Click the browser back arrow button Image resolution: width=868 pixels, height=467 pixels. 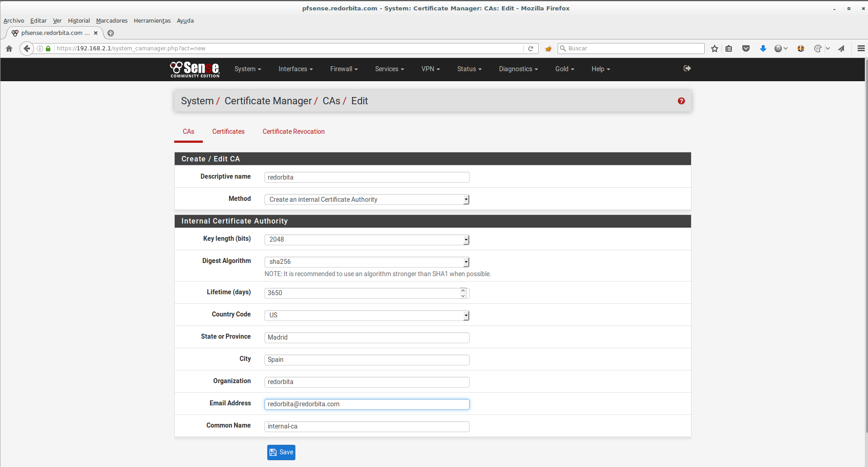(x=27, y=49)
